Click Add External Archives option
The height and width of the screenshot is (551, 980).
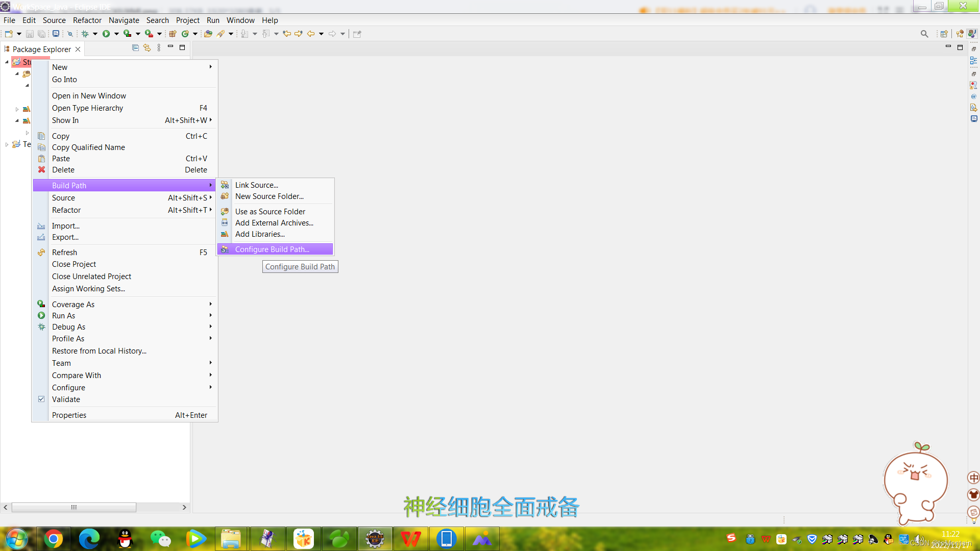coord(274,222)
